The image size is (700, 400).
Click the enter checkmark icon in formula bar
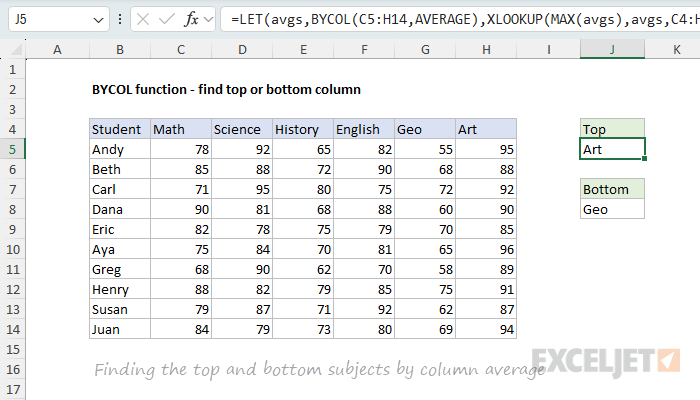pyautogui.click(x=167, y=19)
